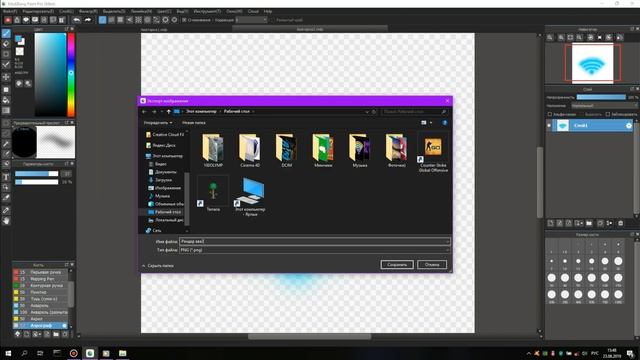The image size is (640, 360).
Task: Open the Фильтр menu
Action: click(x=88, y=11)
